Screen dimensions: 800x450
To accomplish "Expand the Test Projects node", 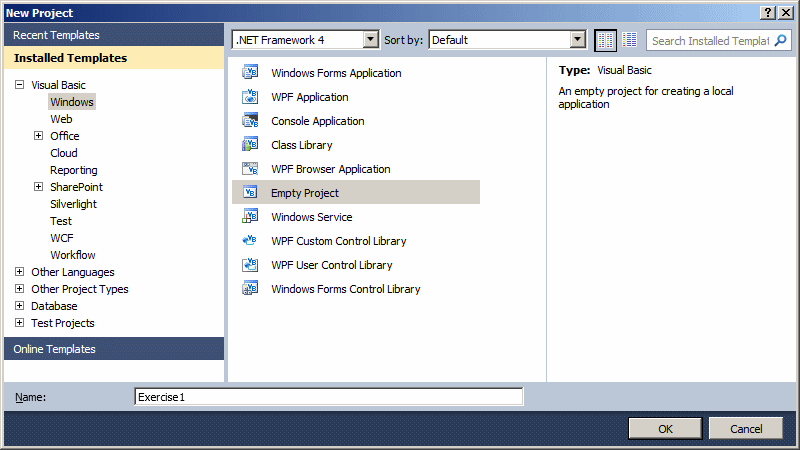I will click(x=19, y=322).
